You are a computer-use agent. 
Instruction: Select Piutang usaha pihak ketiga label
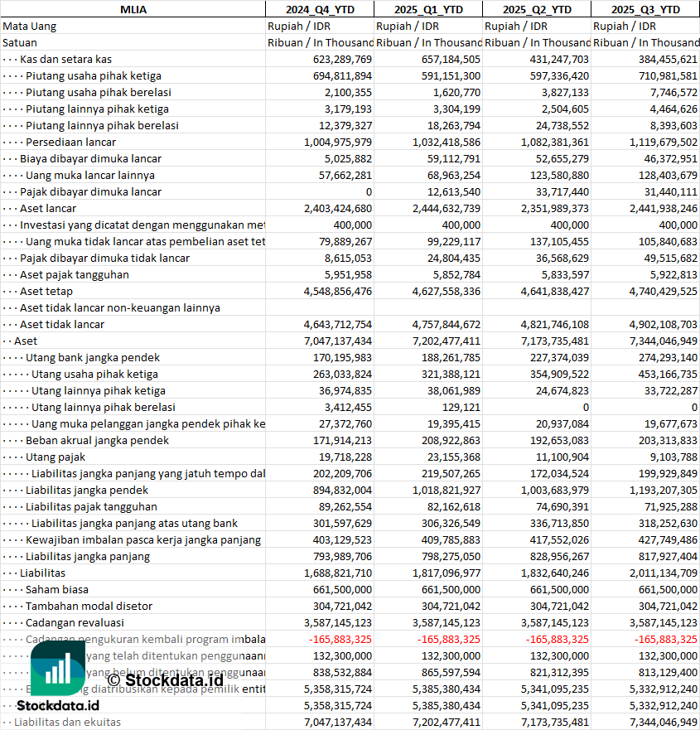[x=94, y=76]
